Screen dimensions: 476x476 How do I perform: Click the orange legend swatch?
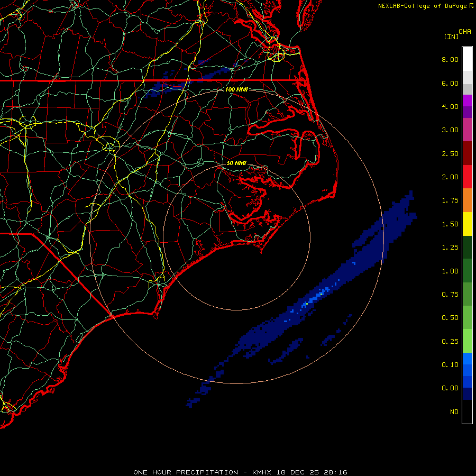(467, 200)
